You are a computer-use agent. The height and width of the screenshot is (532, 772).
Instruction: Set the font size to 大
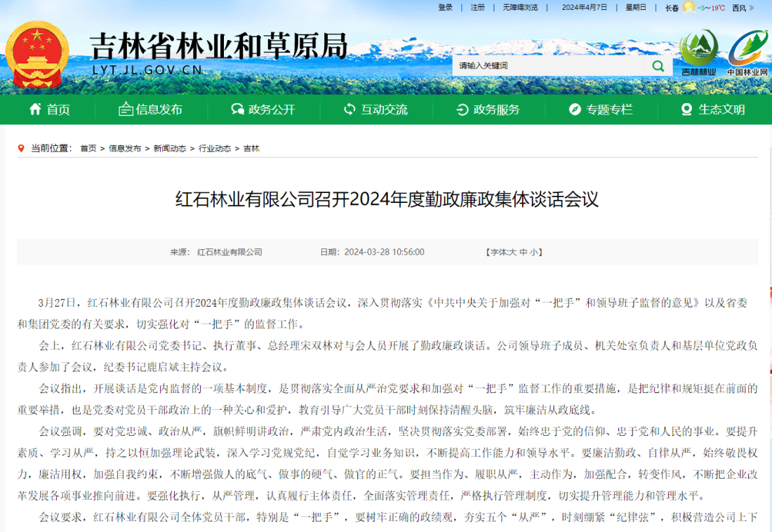[x=513, y=252]
